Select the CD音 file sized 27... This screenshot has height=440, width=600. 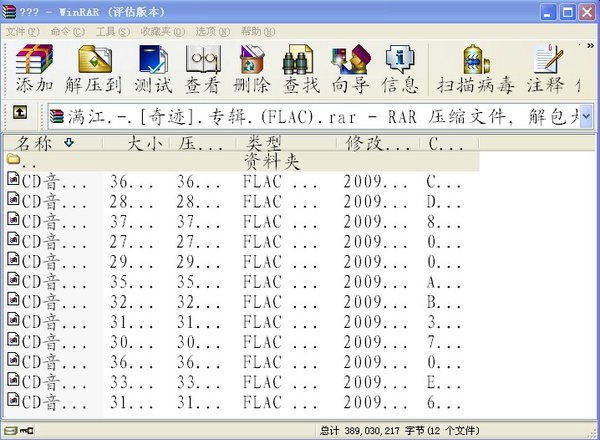[242, 241]
